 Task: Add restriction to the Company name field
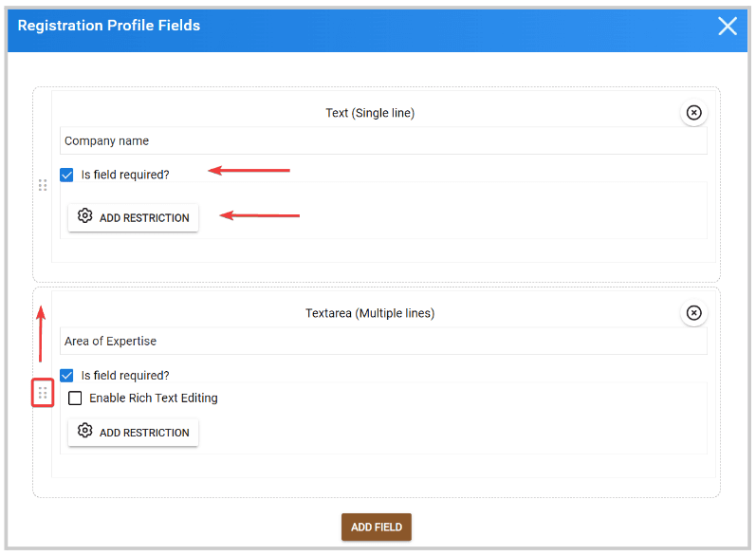click(133, 218)
